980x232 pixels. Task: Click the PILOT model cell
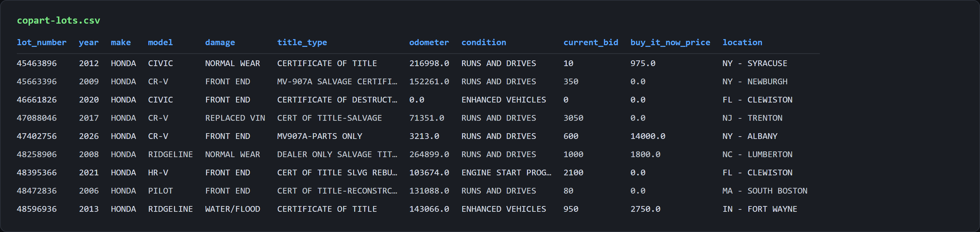click(x=160, y=191)
